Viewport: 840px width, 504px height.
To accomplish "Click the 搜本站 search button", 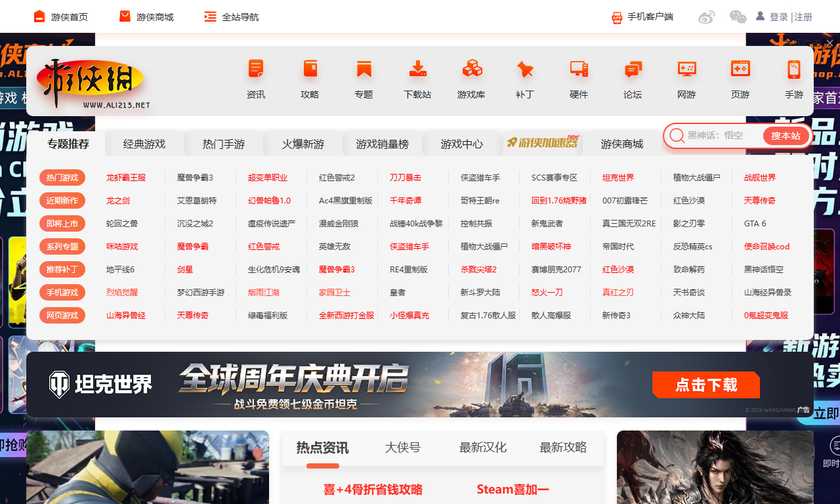I will click(786, 136).
